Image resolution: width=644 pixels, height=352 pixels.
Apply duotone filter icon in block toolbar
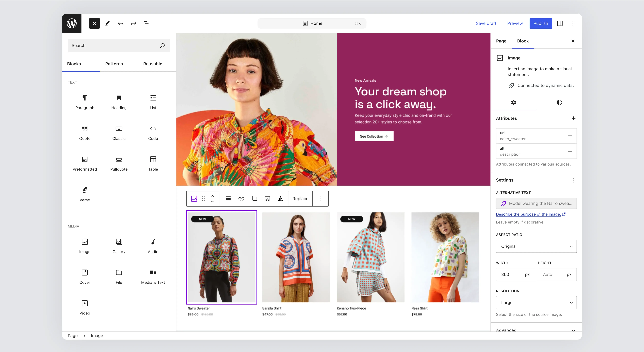point(280,199)
